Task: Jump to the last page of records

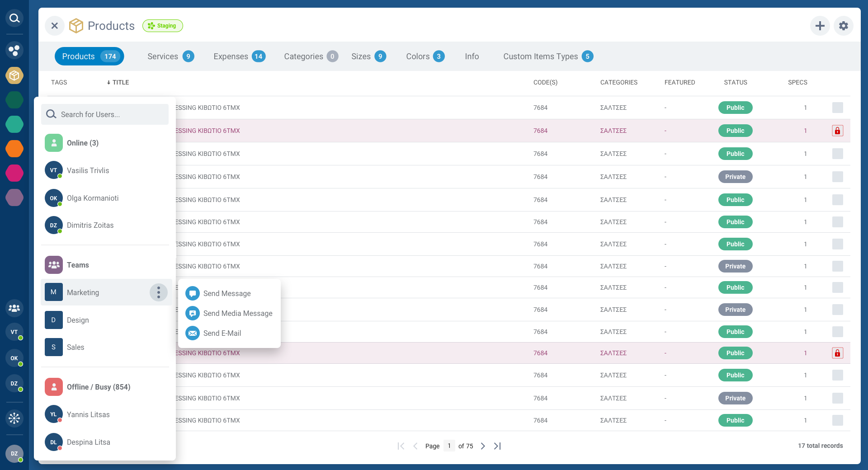Action: (497, 446)
